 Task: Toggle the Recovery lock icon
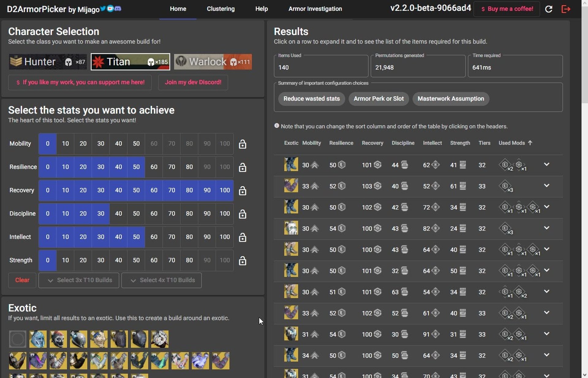[243, 191]
